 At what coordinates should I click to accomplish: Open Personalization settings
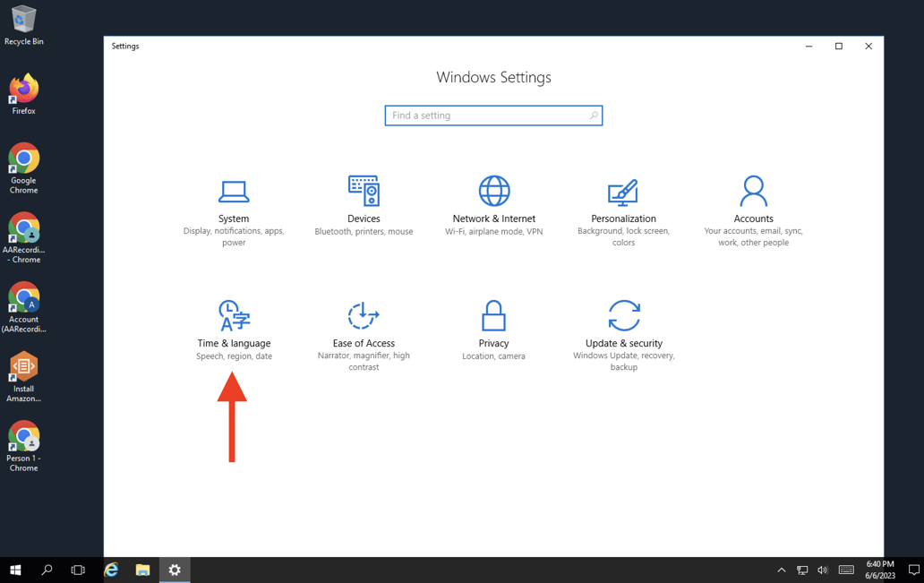coord(623,211)
